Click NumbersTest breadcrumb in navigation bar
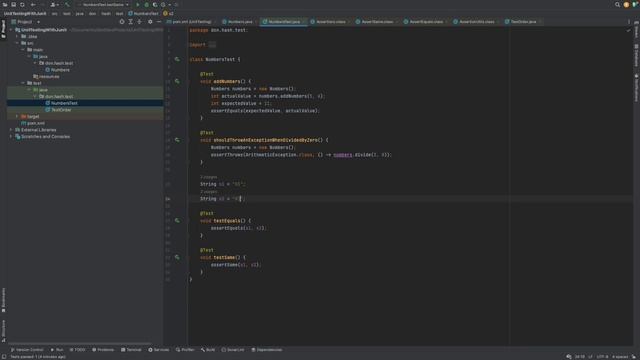 pos(143,13)
